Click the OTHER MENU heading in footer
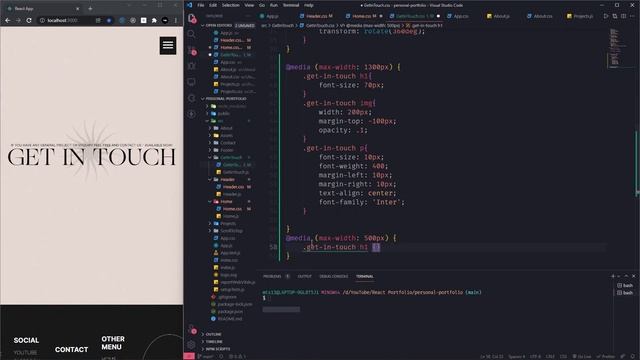 113,343
